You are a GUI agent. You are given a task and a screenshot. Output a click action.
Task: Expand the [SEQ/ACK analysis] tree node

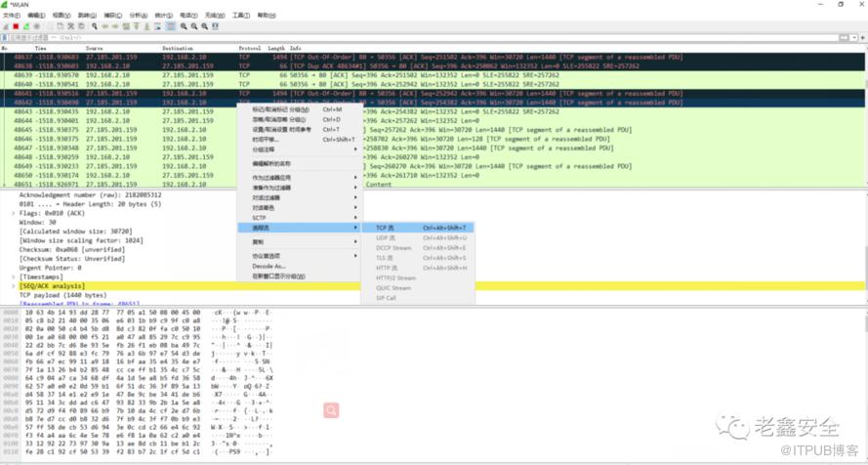click(x=15, y=285)
